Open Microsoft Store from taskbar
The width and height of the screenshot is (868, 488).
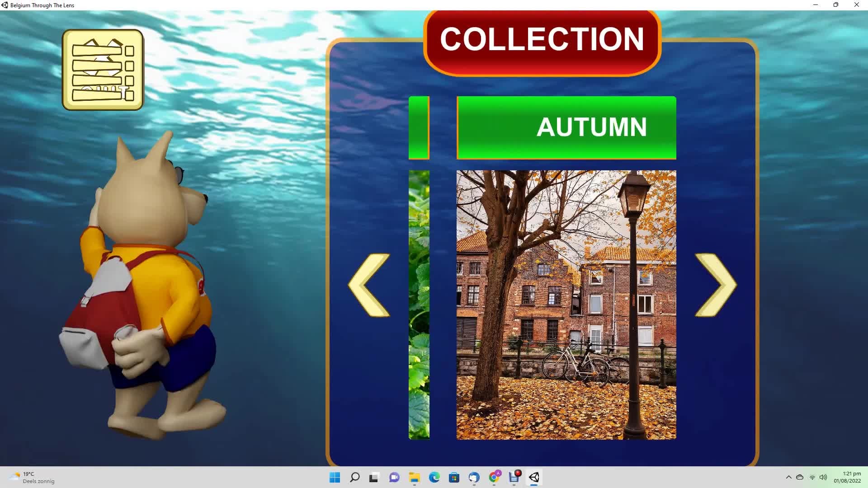click(454, 477)
